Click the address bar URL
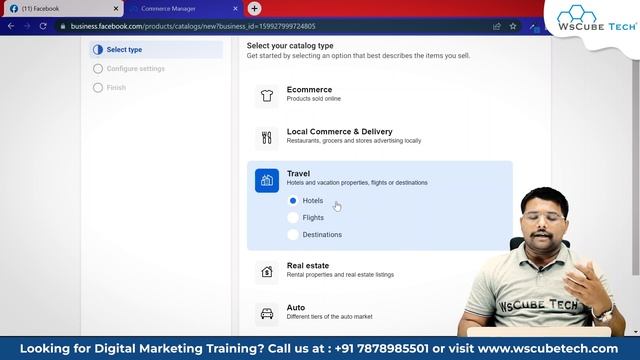The height and width of the screenshot is (360, 640). (x=193, y=26)
